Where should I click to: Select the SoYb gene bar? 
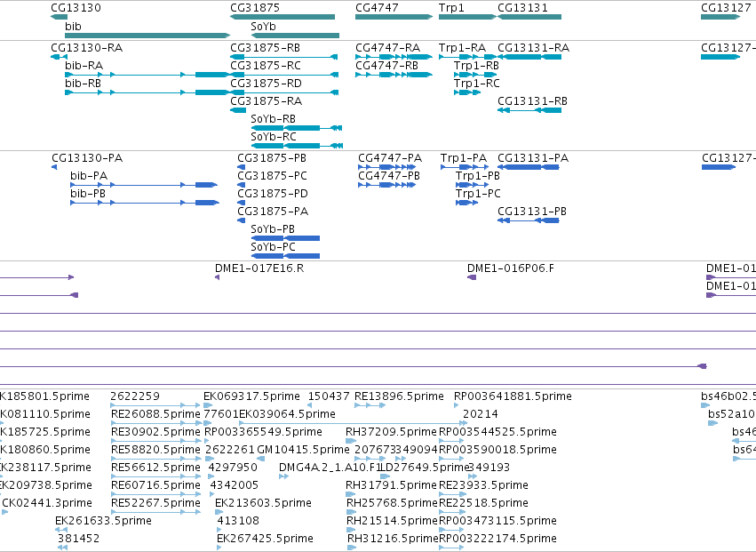click(295, 36)
